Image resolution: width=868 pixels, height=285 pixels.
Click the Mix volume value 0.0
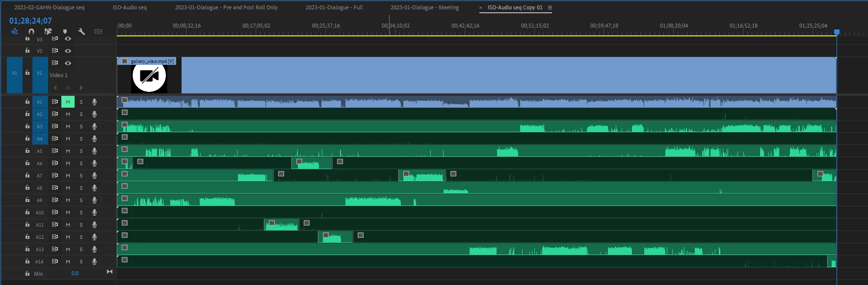(75, 273)
